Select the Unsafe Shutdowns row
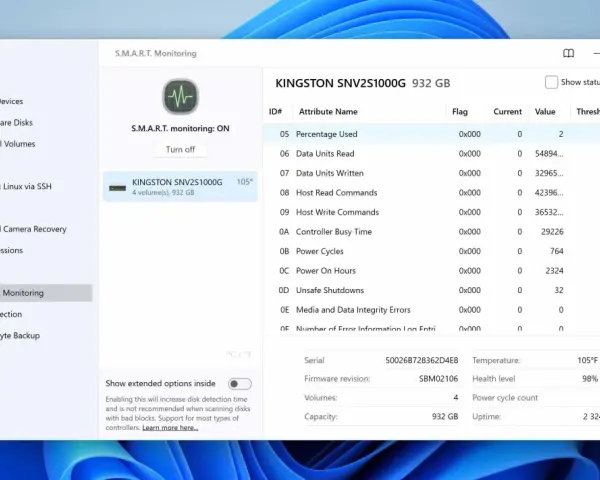 click(431, 290)
